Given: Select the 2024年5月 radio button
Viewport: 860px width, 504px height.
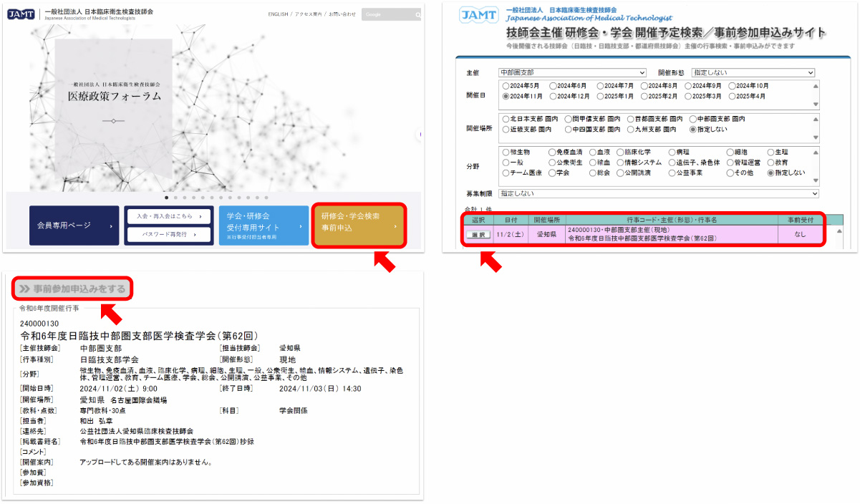Looking at the screenshot, I should 506,86.
